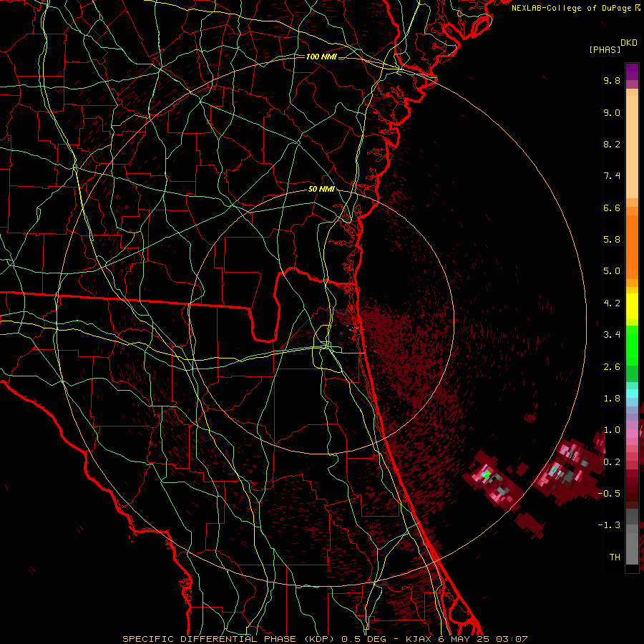
Task: Click the 9.8 value on color scale
Action: click(x=612, y=80)
